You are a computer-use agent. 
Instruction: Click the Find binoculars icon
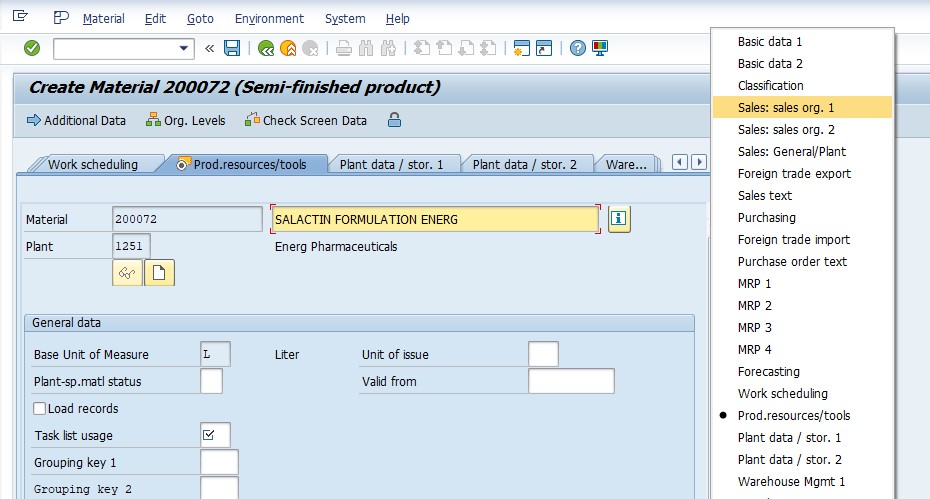point(366,48)
